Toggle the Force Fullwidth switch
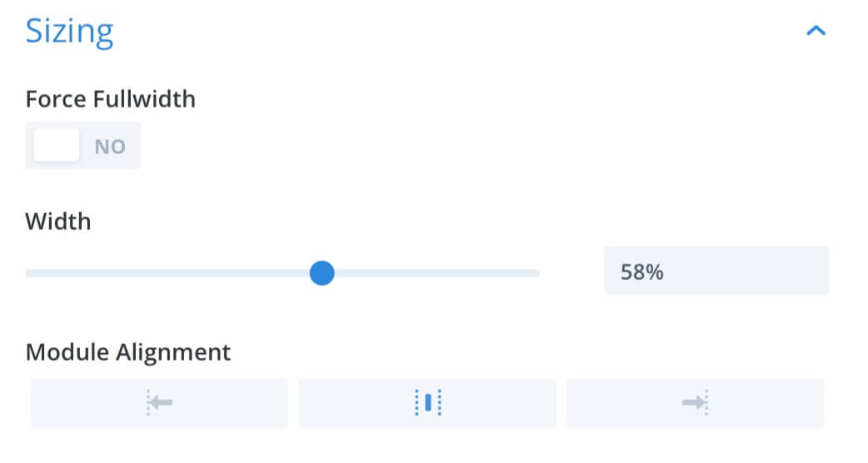This screenshot has height=463, width=868. pos(83,146)
